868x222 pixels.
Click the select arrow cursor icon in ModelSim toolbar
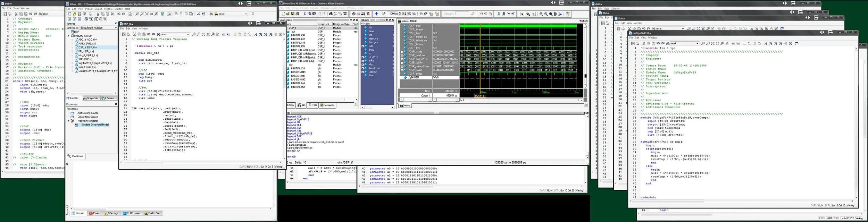522,14
